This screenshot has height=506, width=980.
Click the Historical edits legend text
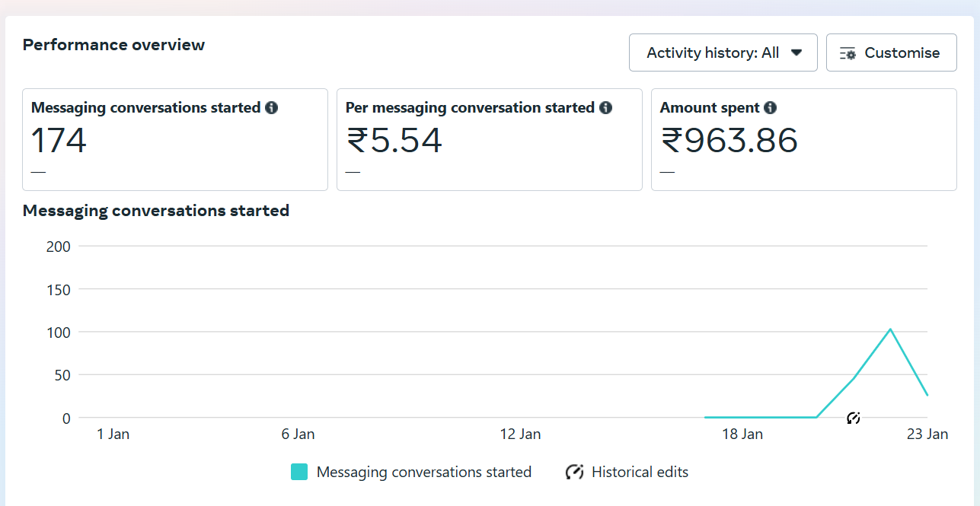(x=640, y=472)
